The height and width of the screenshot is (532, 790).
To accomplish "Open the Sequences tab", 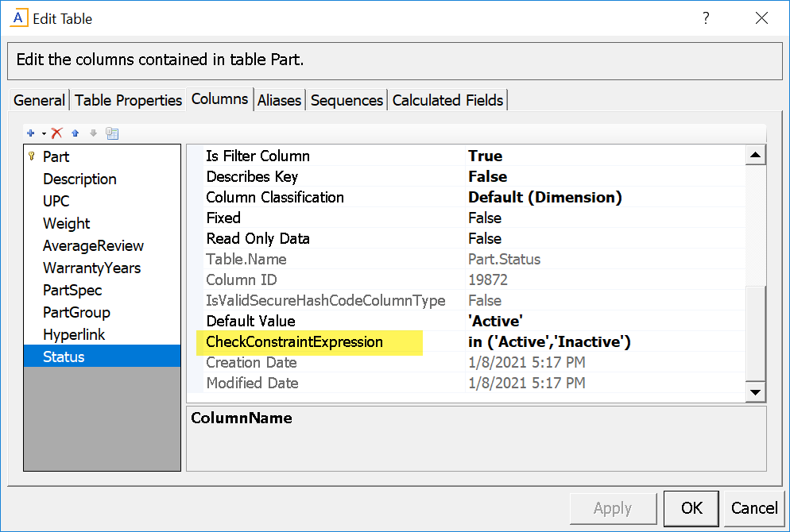I will point(347,101).
